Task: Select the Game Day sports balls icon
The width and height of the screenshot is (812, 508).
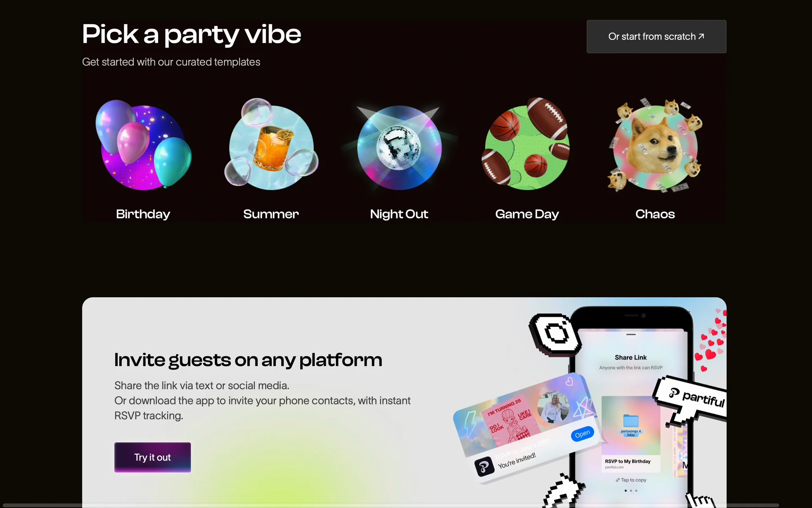Action: (527, 144)
